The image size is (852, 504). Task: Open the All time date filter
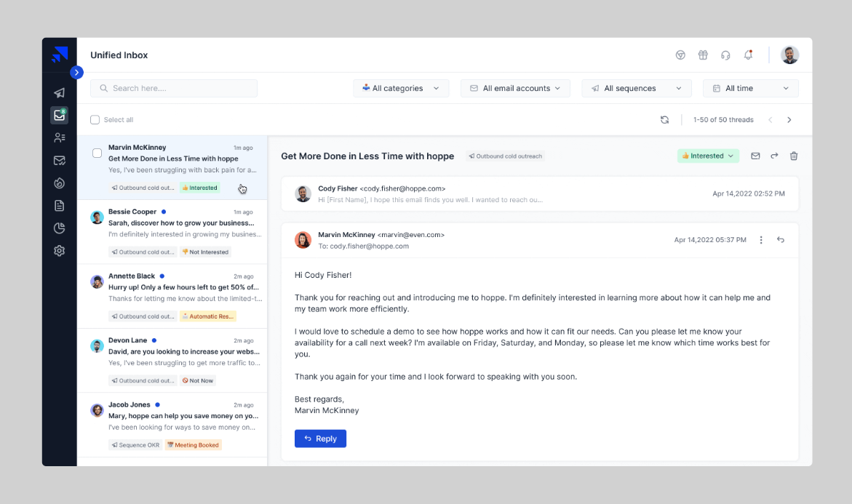[x=750, y=88]
